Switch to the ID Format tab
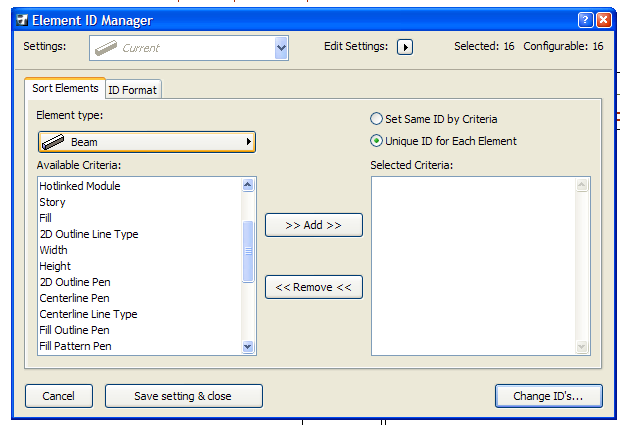The height and width of the screenshot is (425, 620). pos(133,90)
